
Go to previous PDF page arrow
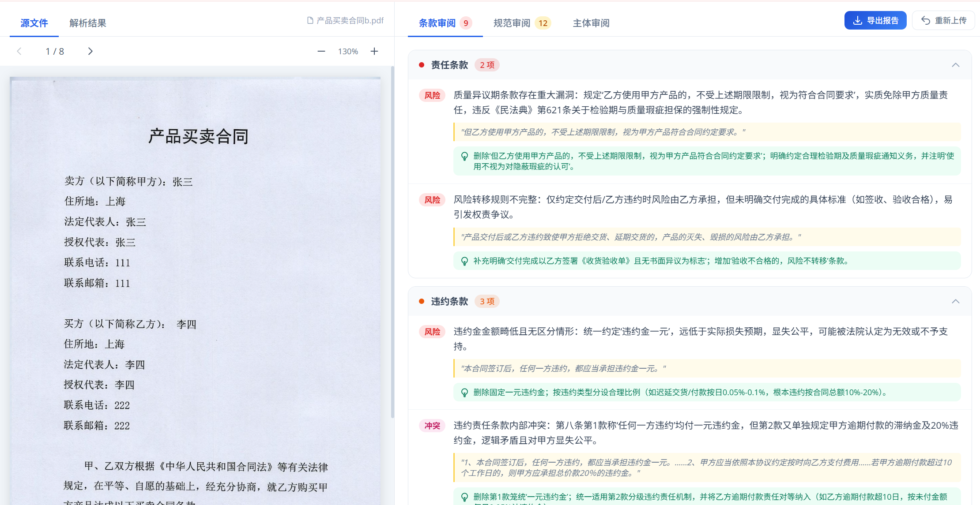pos(19,51)
